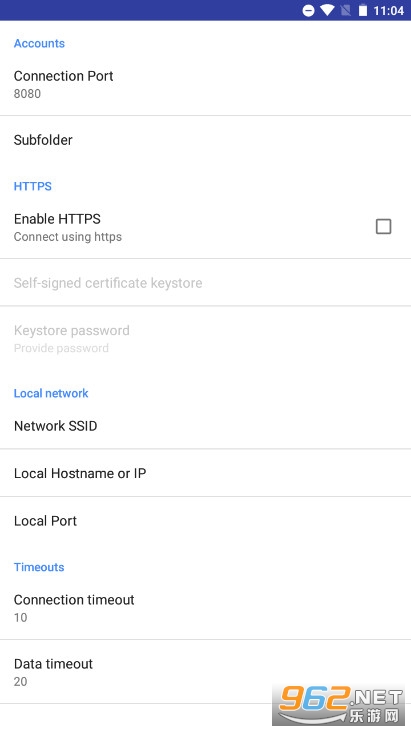Tap the Keystore password entry
The image size is (411, 732).
tap(206, 338)
